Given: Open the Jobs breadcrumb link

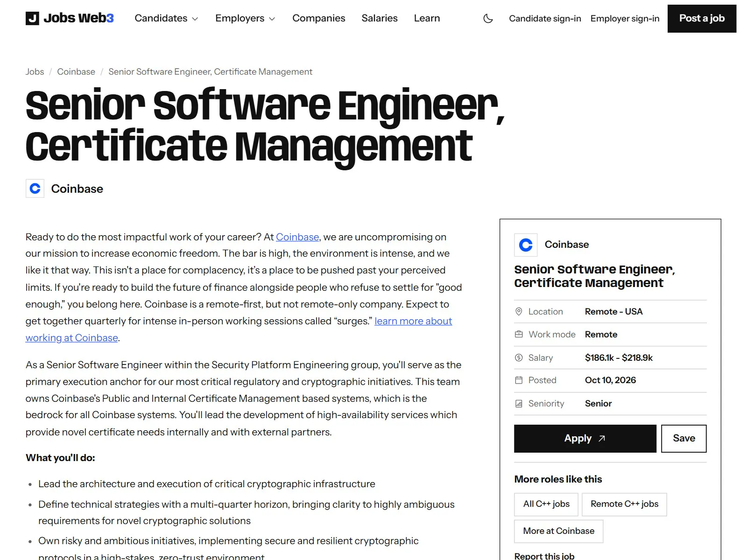Looking at the screenshot, I should click(x=35, y=71).
